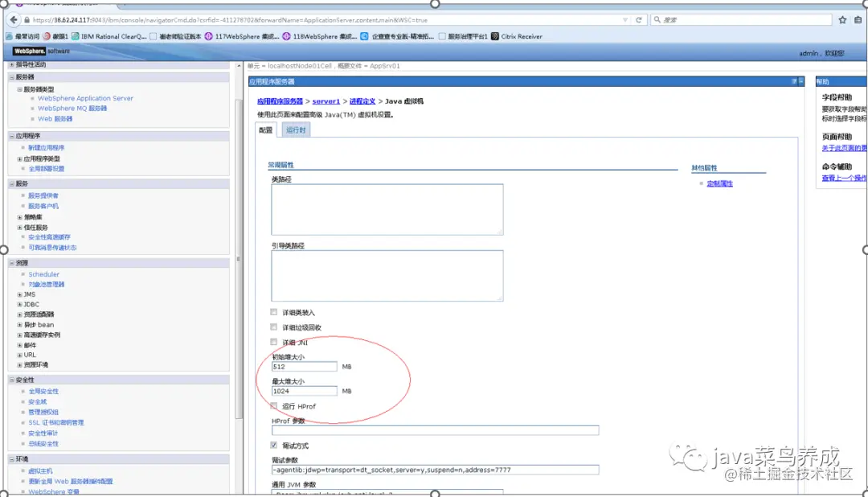Viewport: 868px width, 497px height.
Task: Click the 初始堆大小 field showing 512
Action: coord(304,367)
